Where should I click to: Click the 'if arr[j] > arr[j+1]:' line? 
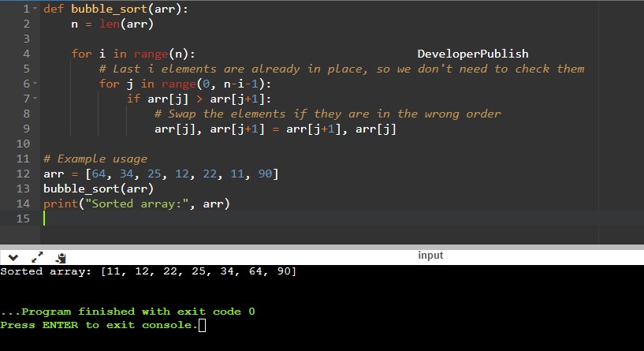199,99
